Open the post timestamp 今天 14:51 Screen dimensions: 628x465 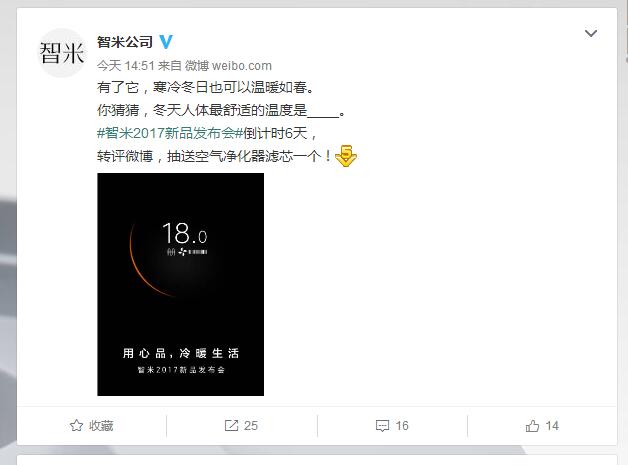[x=126, y=66]
